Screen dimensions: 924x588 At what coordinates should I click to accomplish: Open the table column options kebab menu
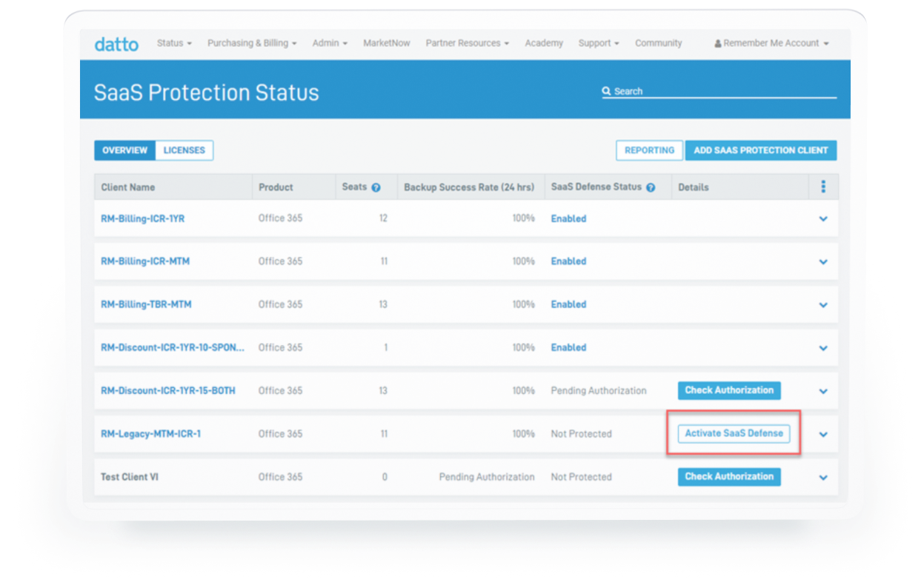click(x=823, y=187)
